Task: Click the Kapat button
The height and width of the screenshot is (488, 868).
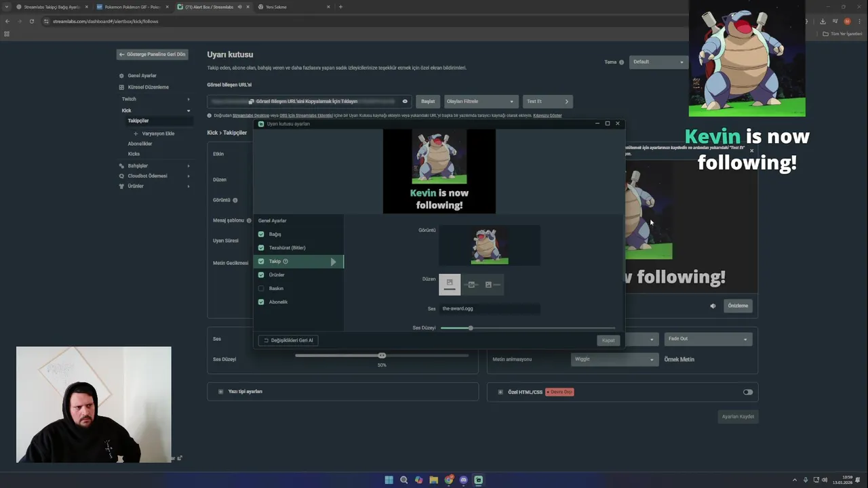Action: [608, 340]
